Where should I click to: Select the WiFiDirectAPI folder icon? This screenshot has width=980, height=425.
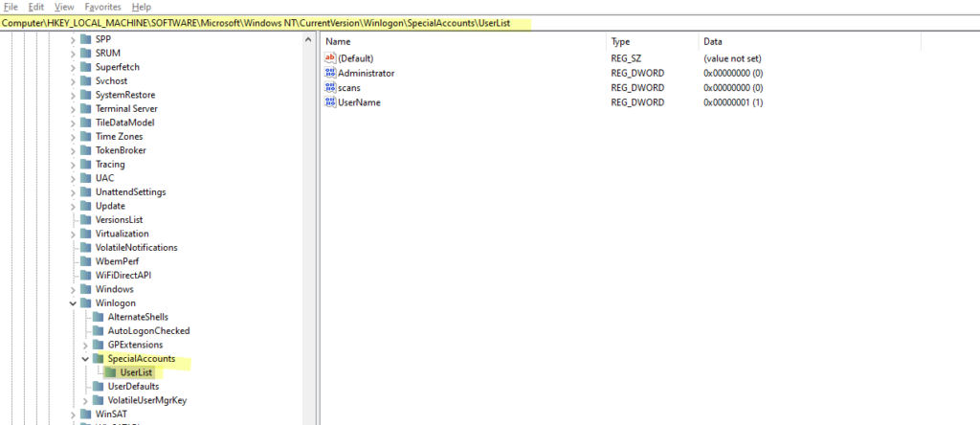coord(85,275)
